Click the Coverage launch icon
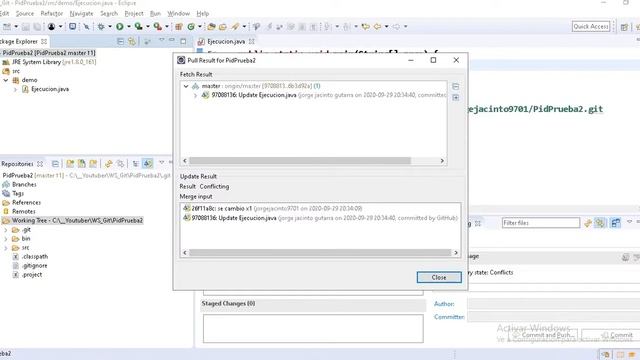 pos(139,27)
